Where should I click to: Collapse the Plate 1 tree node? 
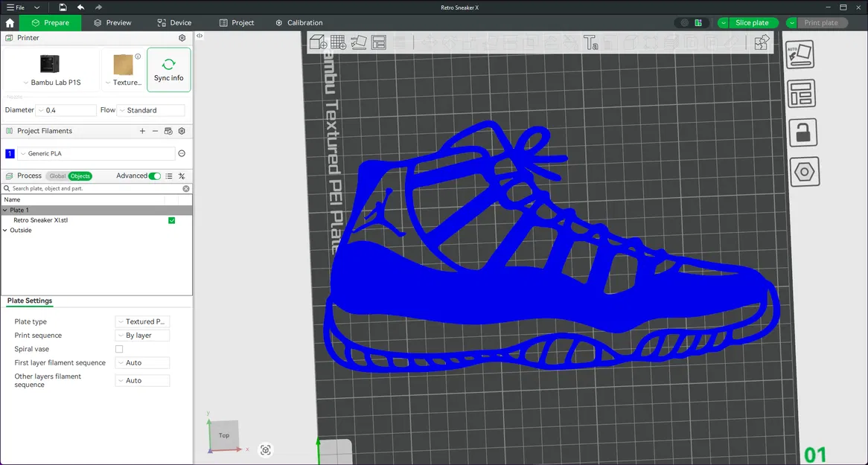click(x=5, y=211)
